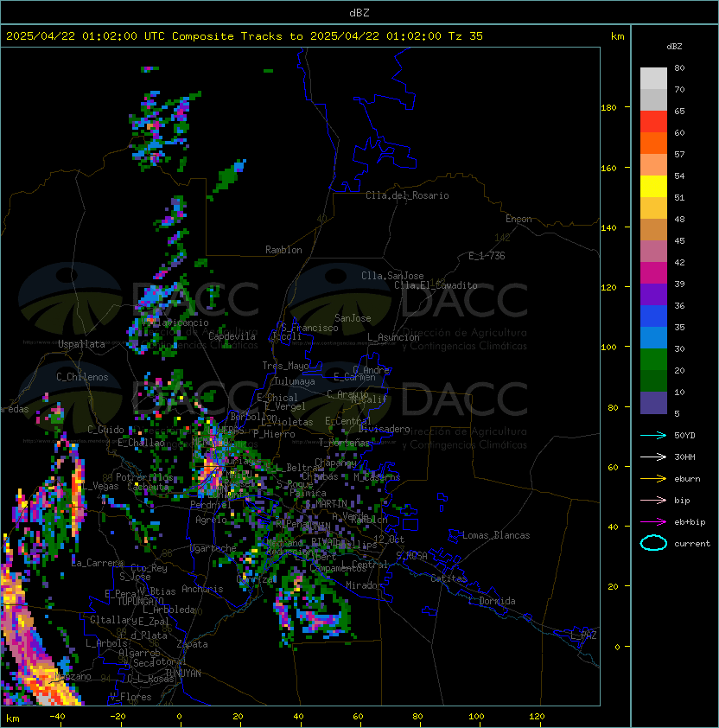Click the 'V_Flores' map label

[130, 697]
